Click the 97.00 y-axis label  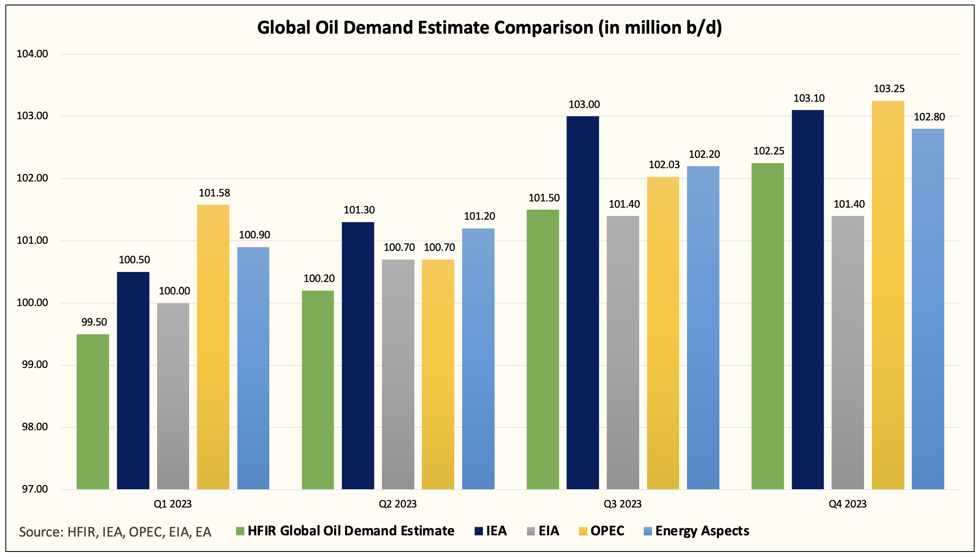tap(35, 489)
